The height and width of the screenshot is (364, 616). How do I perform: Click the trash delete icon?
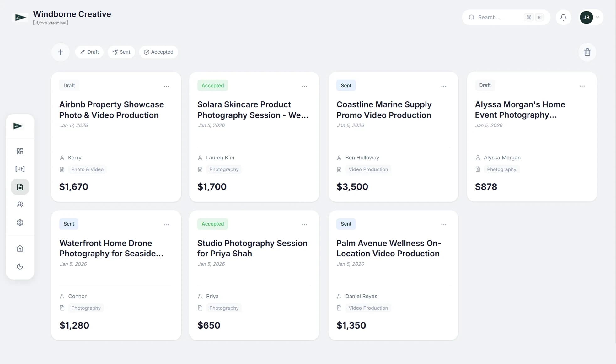tap(587, 52)
